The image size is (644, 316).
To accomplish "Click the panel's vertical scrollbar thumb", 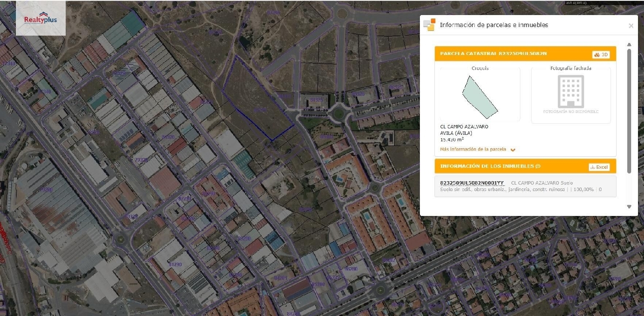I will [629, 111].
